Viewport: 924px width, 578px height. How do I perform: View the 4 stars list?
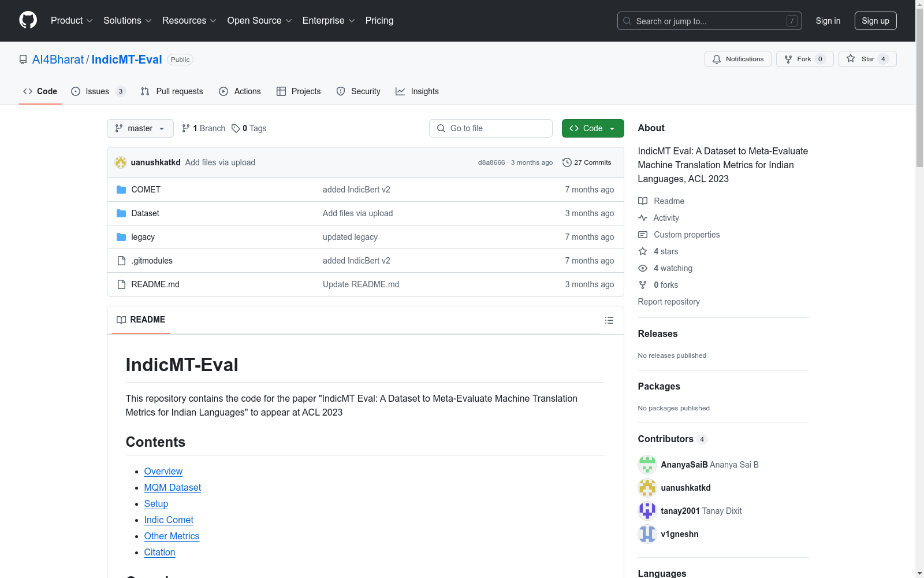(658, 251)
